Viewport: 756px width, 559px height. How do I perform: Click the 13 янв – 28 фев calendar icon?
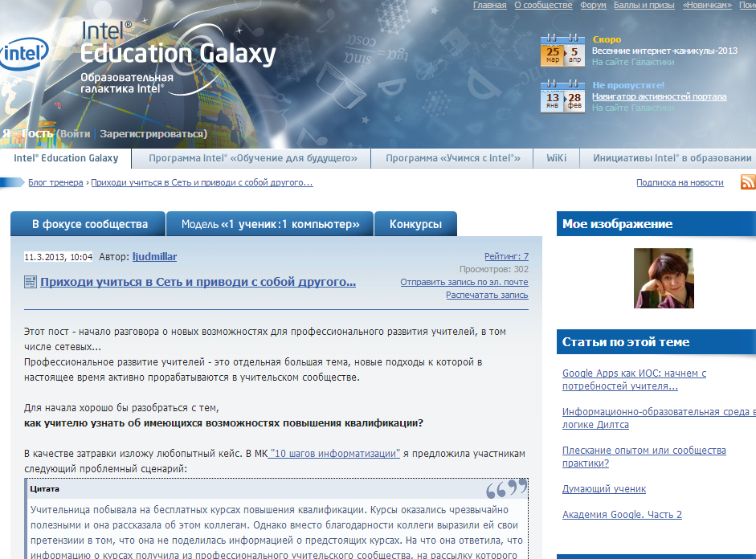(562, 97)
